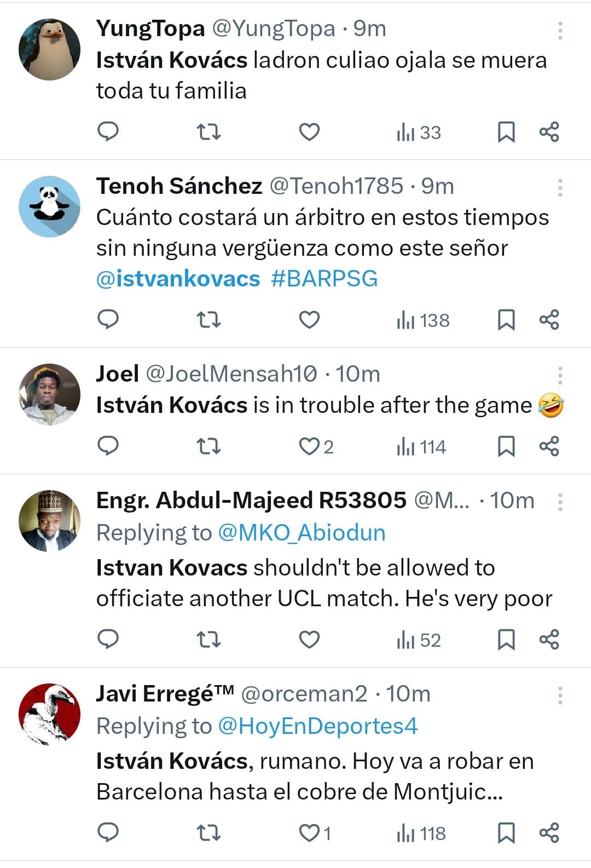Share YungTopa's tweet
Screen dimensions: 591x868
[549, 132]
